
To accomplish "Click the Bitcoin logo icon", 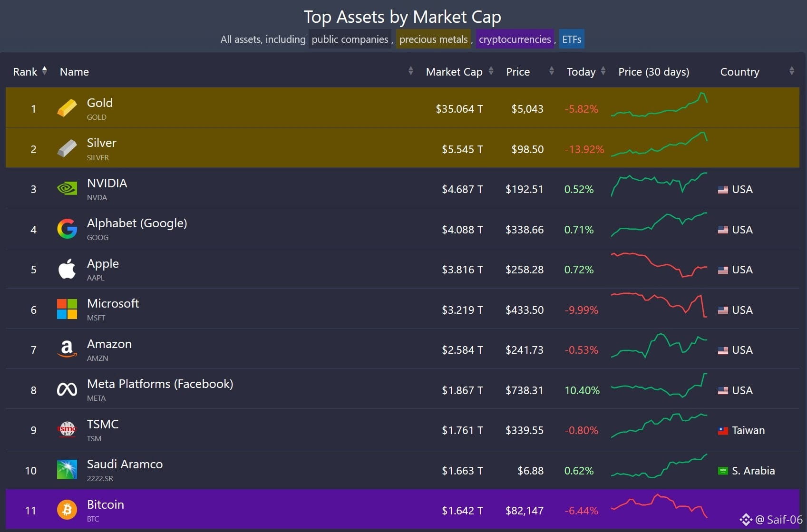I will (x=67, y=510).
